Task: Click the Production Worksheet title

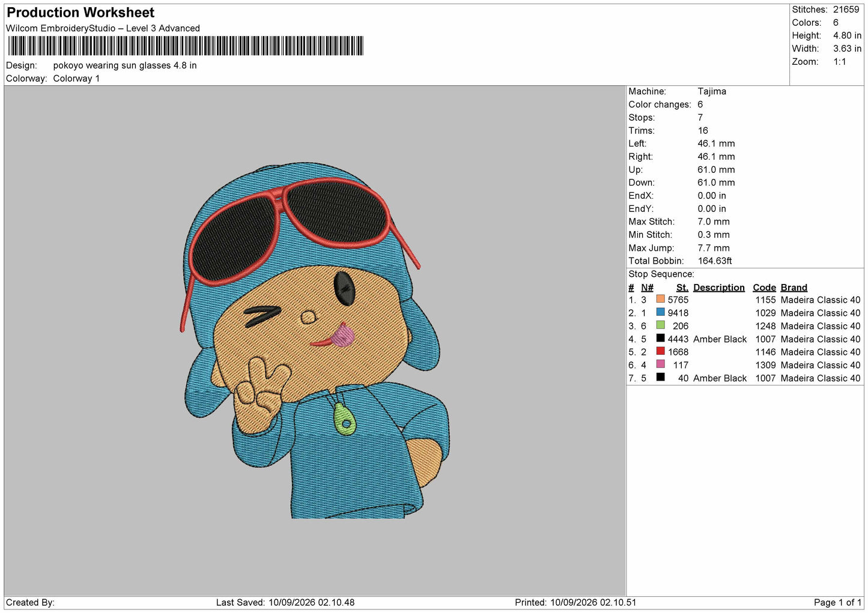Action: [x=80, y=13]
